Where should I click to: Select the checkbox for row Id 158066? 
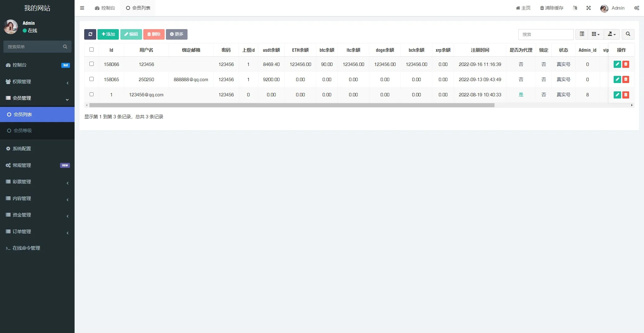coord(92,64)
